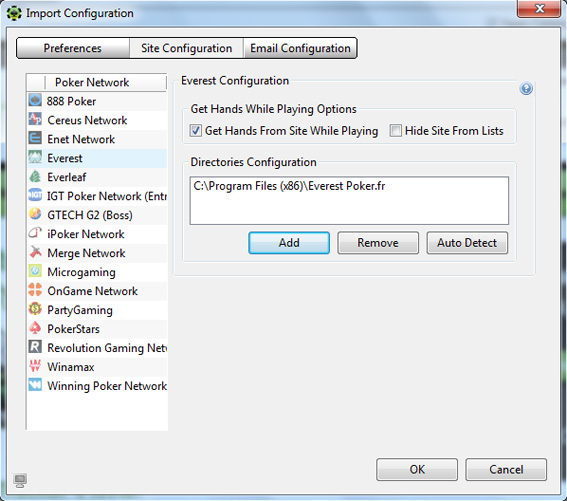Open help via blue question mark icon
567x501 pixels.
(x=526, y=89)
